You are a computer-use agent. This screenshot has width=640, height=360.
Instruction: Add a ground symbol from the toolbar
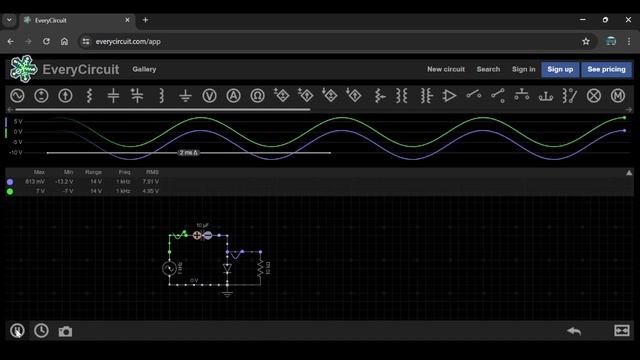(x=185, y=96)
